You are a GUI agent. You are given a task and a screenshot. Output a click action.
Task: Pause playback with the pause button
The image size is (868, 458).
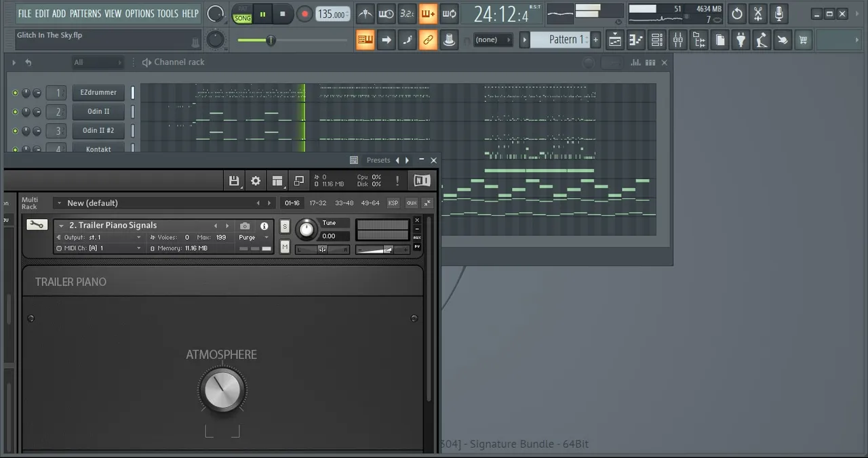coord(262,14)
